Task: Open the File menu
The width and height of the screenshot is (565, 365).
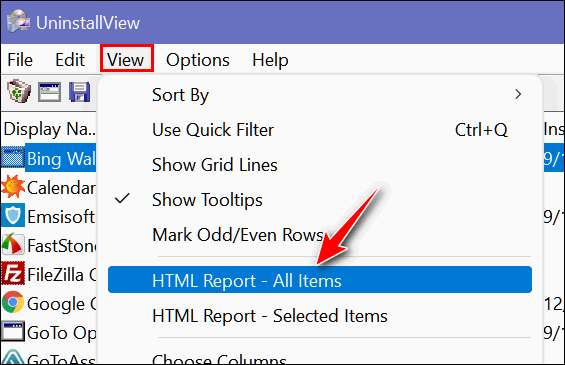Action: pos(20,60)
